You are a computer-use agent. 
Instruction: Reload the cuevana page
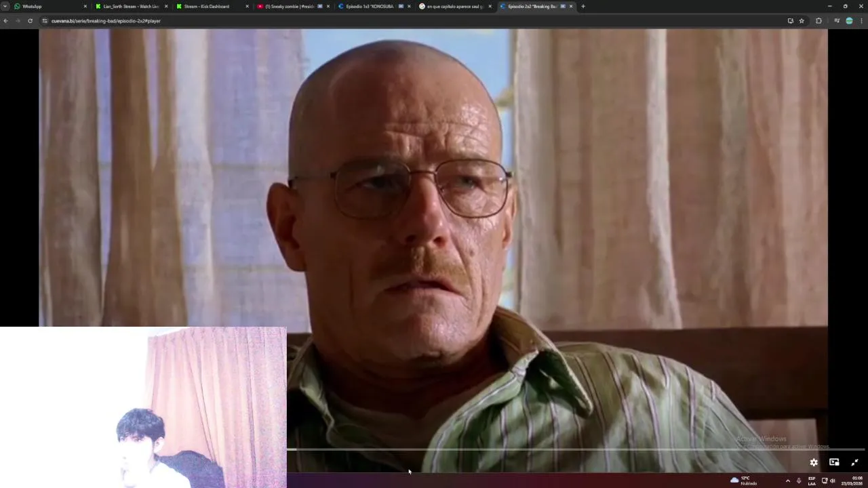tap(30, 21)
